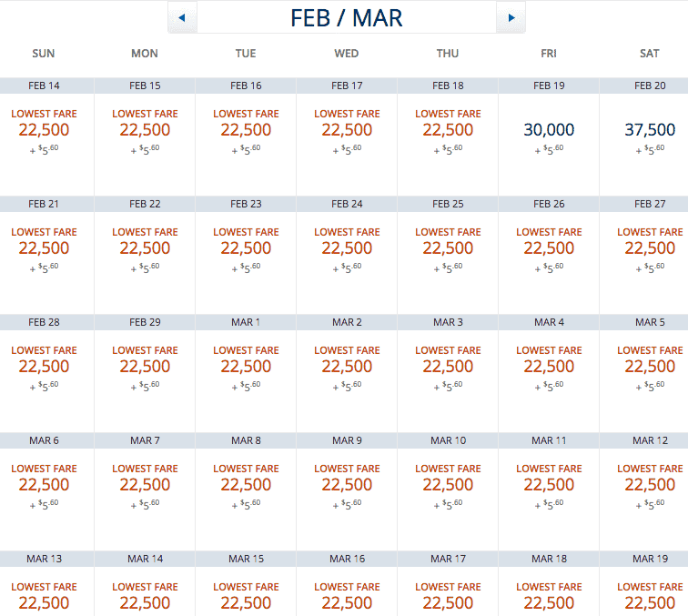Select the 30,000 fare on Feb 19
The width and height of the screenshot is (688, 616).
tap(549, 131)
